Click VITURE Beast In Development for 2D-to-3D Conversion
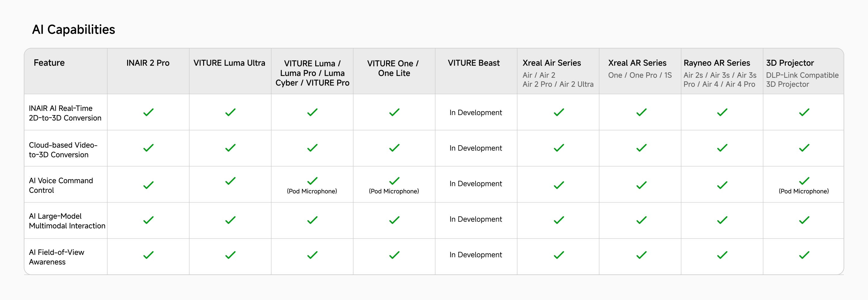Image resolution: width=868 pixels, height=300 pixels. [476, 112]
